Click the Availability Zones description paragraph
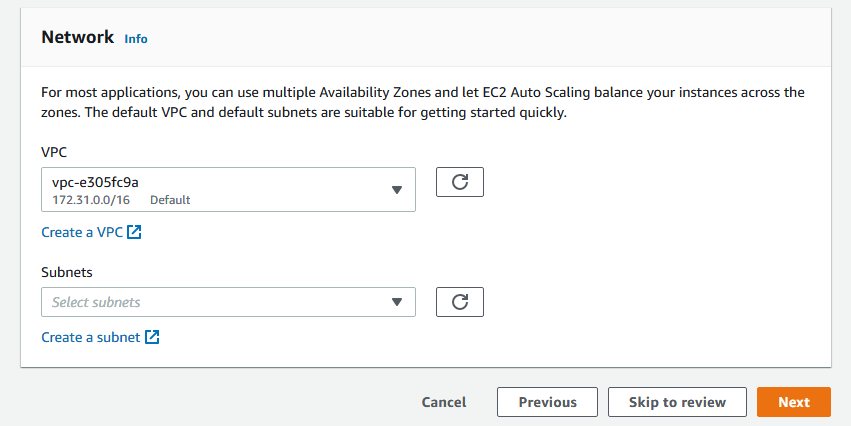The image size is (851, 426). [x=422, y=102]
